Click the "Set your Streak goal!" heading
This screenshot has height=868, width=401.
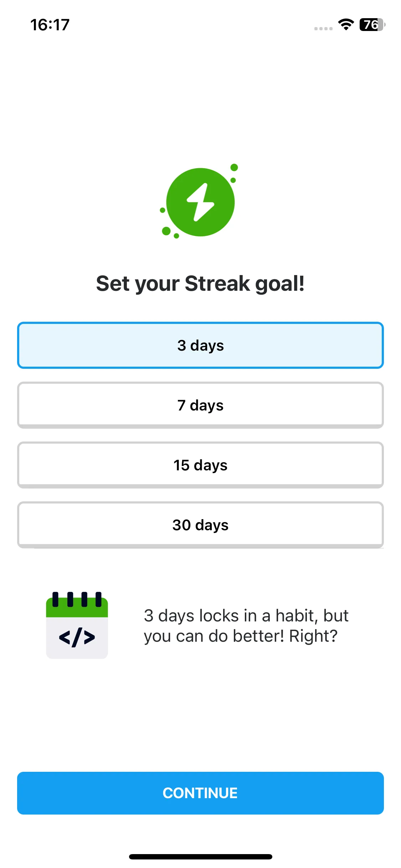click(200, 284)
